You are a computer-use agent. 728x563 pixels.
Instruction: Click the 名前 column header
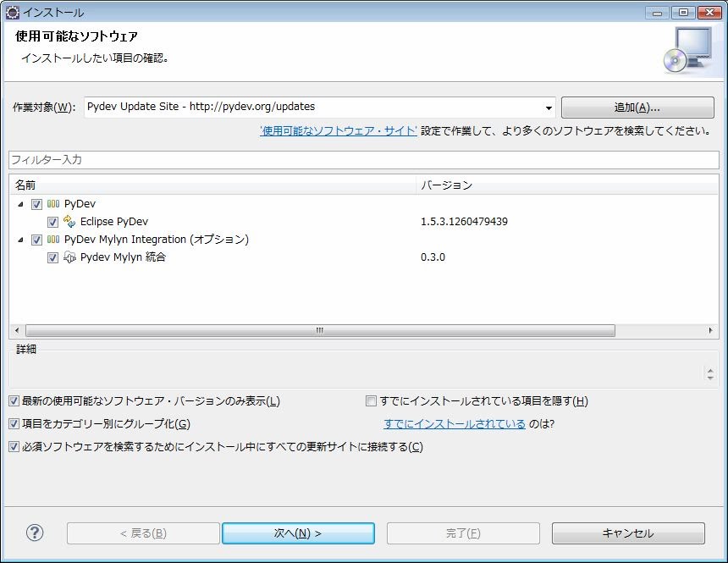[212, 185]
